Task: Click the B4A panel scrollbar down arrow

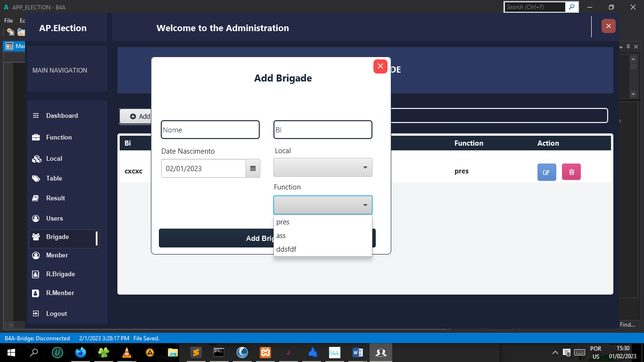Action: coord(633,94)
